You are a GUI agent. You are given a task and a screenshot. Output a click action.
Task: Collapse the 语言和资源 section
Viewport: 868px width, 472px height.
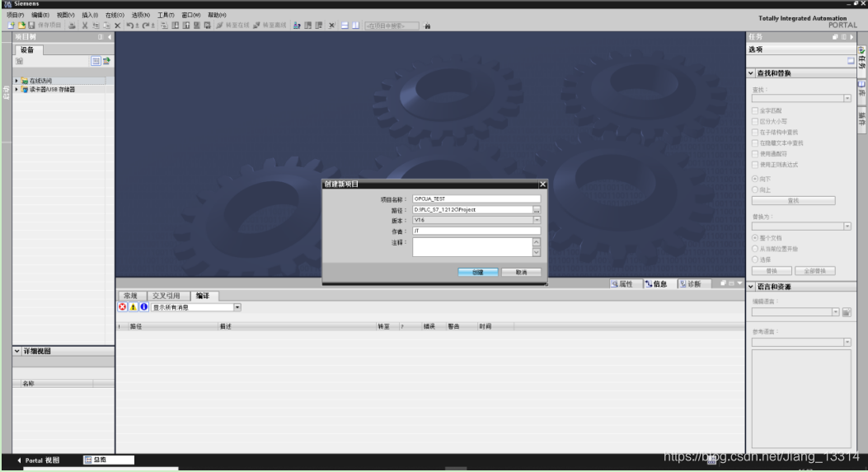tap(751, 287)
